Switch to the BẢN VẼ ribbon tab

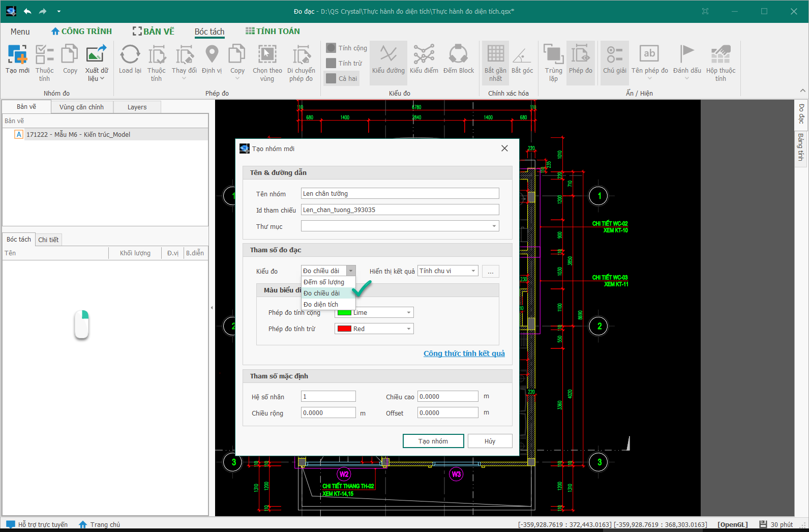pos(154,31)
